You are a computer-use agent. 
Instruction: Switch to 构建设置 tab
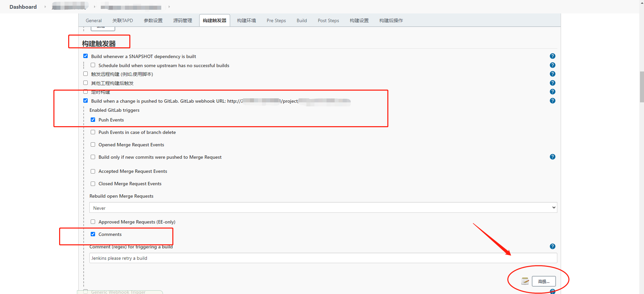(359, 20)
